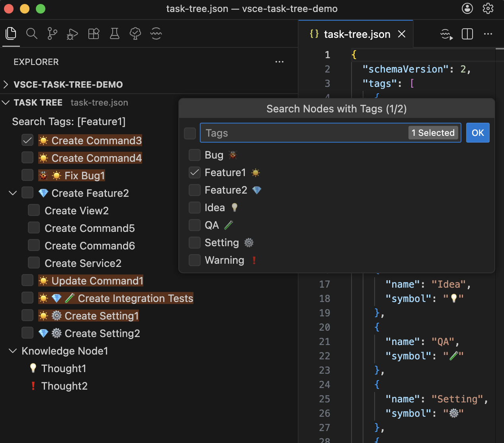The image size is (504, 443).
Task: Select the Create Integration Tests task
Action: 135,298
